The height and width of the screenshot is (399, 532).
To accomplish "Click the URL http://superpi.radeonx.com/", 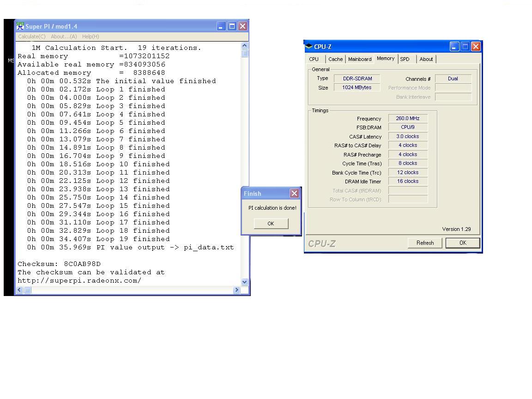I will tap(79, 281).
